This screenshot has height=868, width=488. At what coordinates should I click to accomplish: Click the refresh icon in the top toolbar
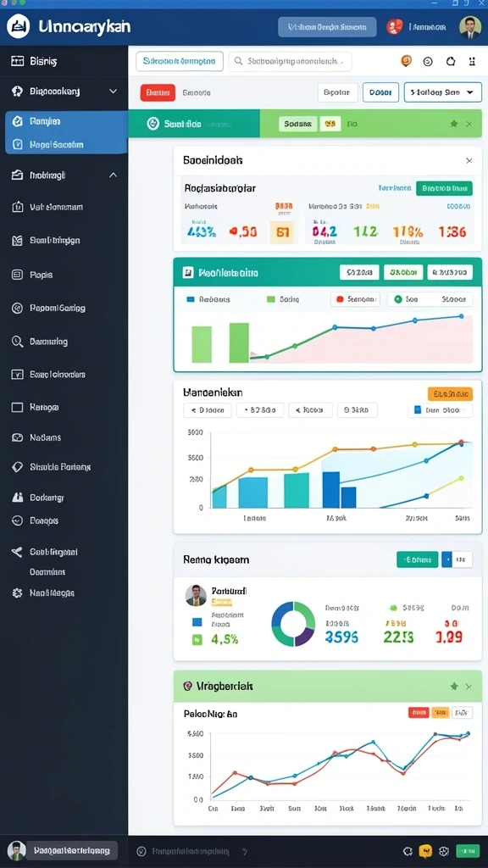click(451, 61)
